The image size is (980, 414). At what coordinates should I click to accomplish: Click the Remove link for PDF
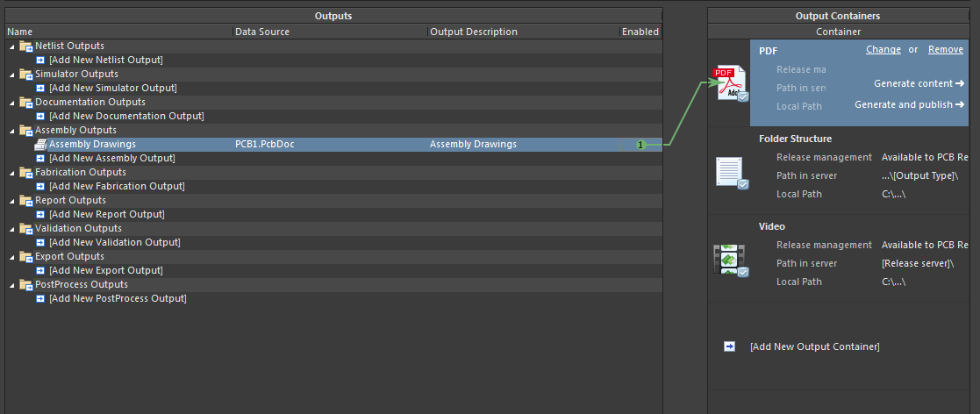click(x=945, y=50)
